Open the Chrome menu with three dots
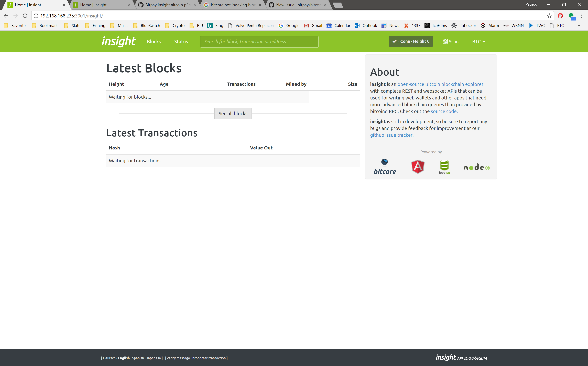Image resolution: width=588 pixels, height=366 pixels. pos(582,16)
